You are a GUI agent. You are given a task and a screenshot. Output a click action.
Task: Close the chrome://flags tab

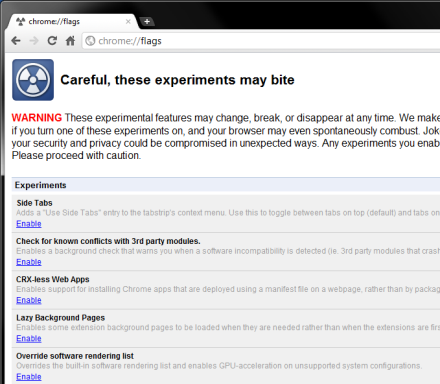tap(128, 22)
